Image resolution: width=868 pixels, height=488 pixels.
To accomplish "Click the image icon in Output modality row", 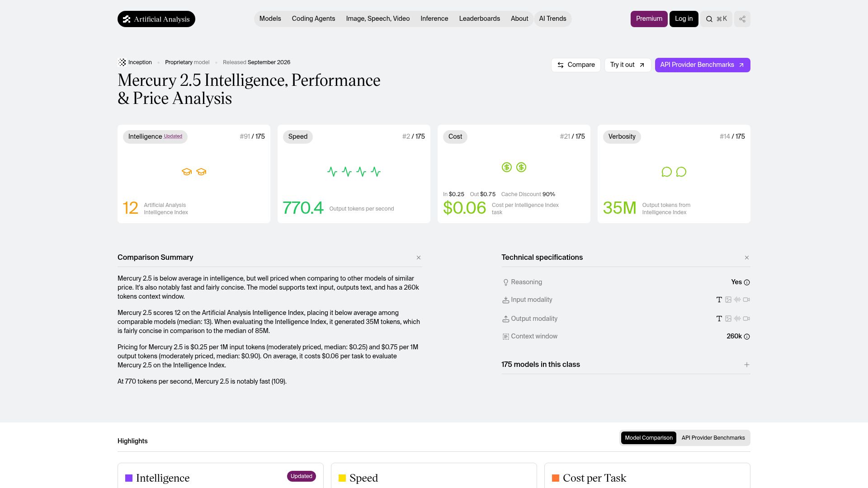I will click(728, 319).
